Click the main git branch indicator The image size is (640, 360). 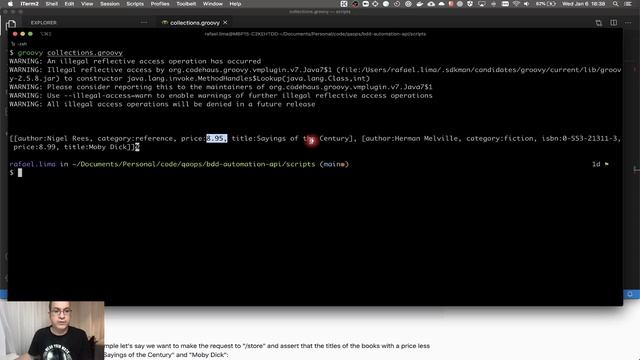click(334, 164)
